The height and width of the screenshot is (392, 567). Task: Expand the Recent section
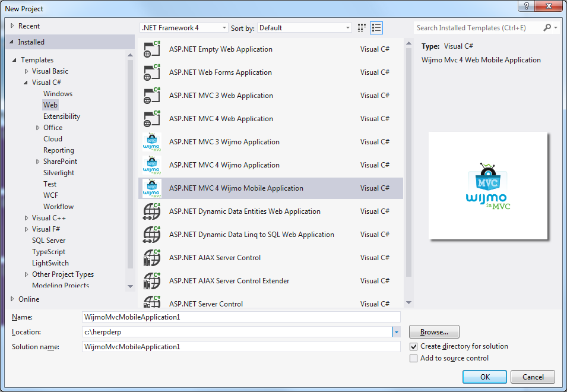[x=12, y=26]
